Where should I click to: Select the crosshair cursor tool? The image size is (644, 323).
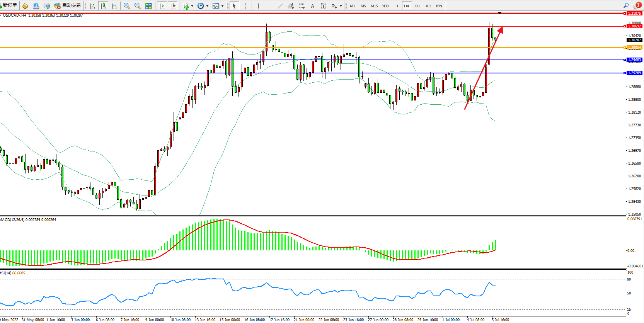click(x=245, y=6)
